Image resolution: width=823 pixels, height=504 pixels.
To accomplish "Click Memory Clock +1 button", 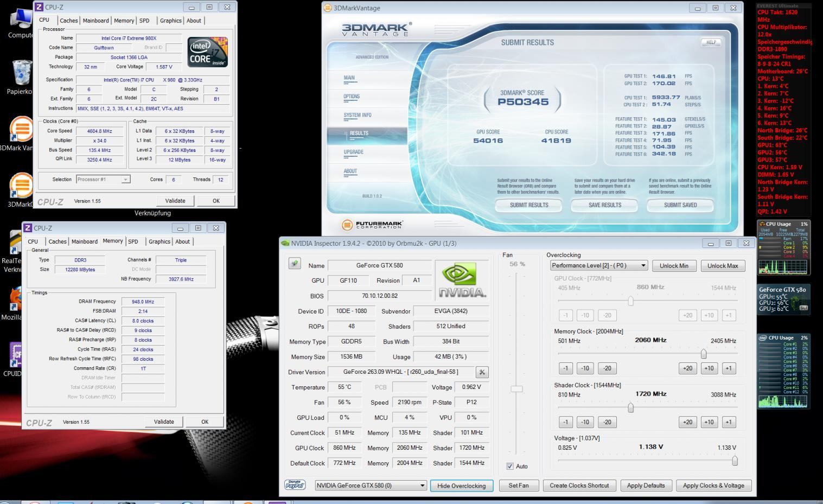I will (x=729, y=368).
